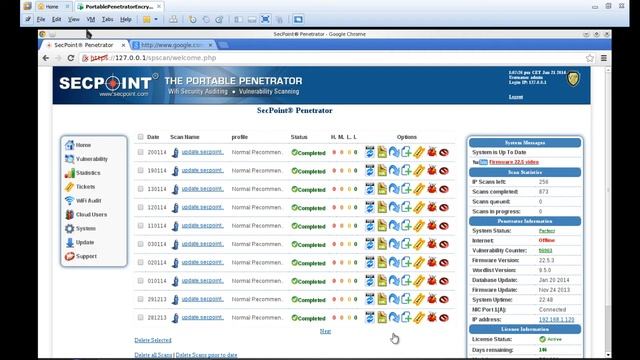
Task: Open the 'update secpoint' link for scan 281213
Action: (202, 317)
